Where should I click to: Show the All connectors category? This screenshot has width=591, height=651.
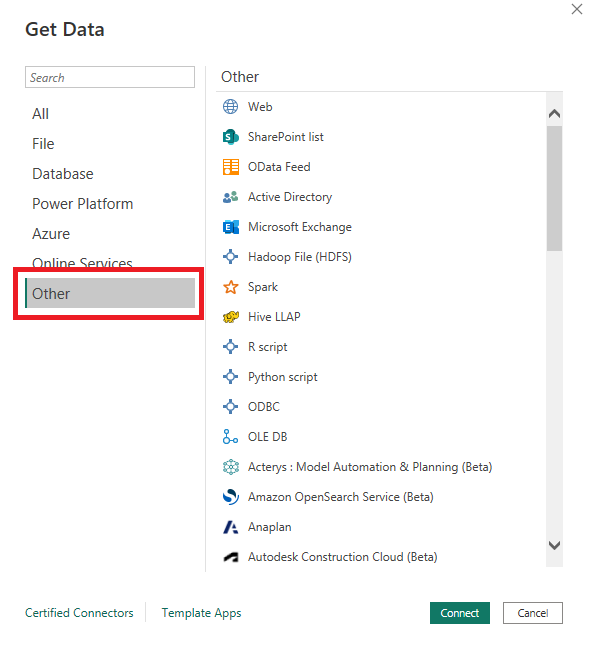click(40, 114)
